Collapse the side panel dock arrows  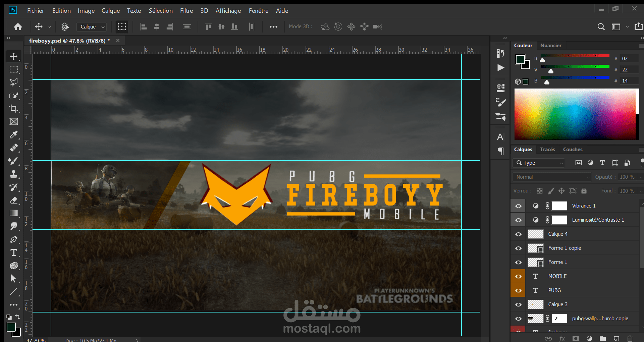click(505, 38)
